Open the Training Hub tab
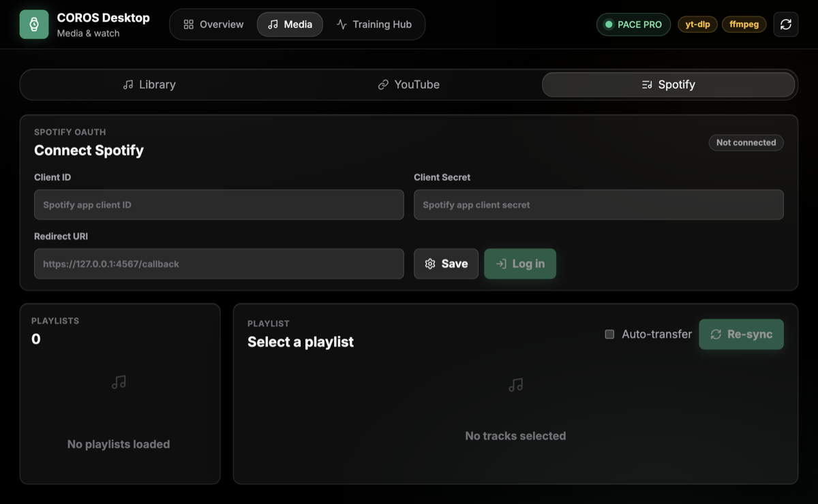 click(x=374, y=25)
